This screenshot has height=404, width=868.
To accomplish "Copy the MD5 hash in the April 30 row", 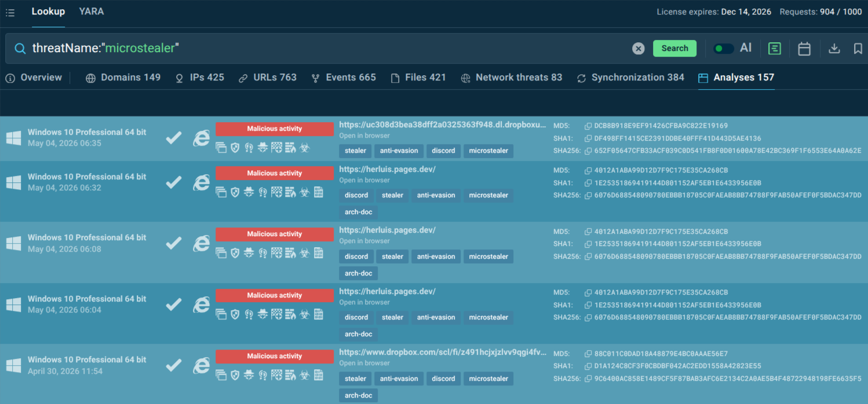I will pyautogui.click(x=588, y=354).
